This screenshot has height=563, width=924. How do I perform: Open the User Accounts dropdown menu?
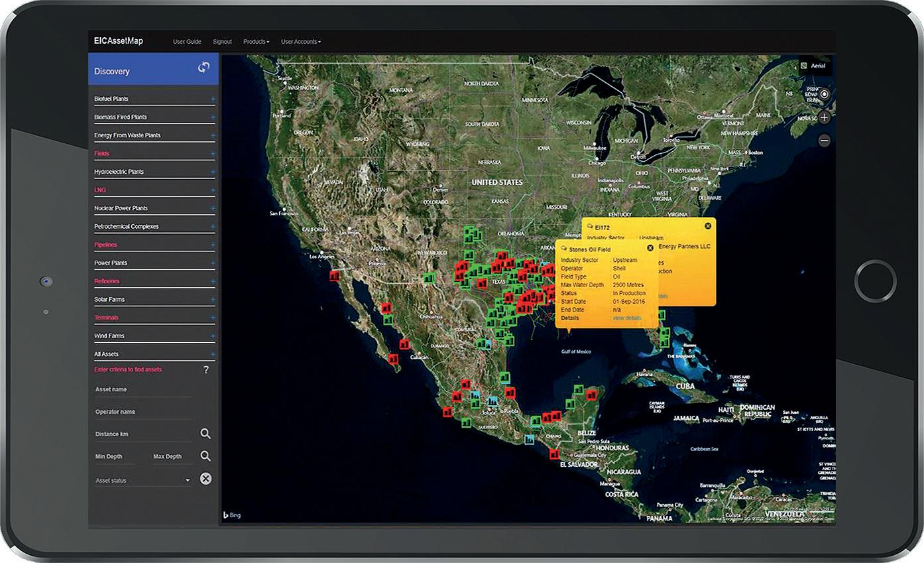point(301,42)
